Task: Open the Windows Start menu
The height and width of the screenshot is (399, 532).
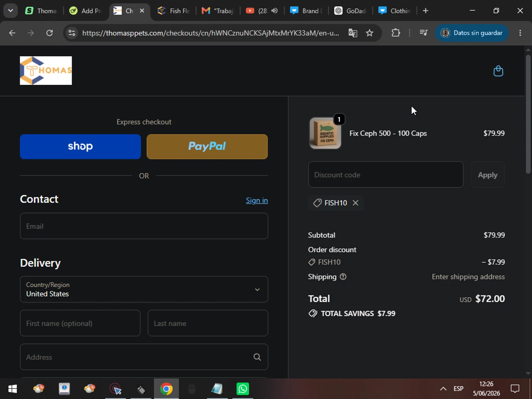Action: pos(13,389)
